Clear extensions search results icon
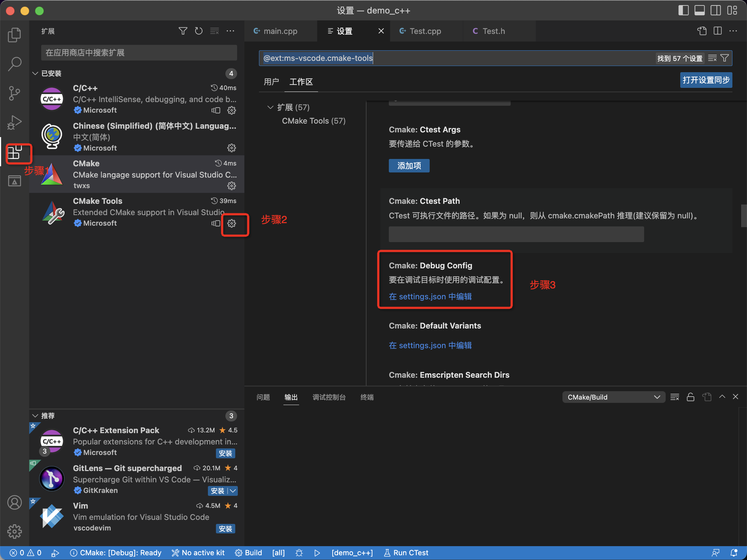 [x=214, y=31]
